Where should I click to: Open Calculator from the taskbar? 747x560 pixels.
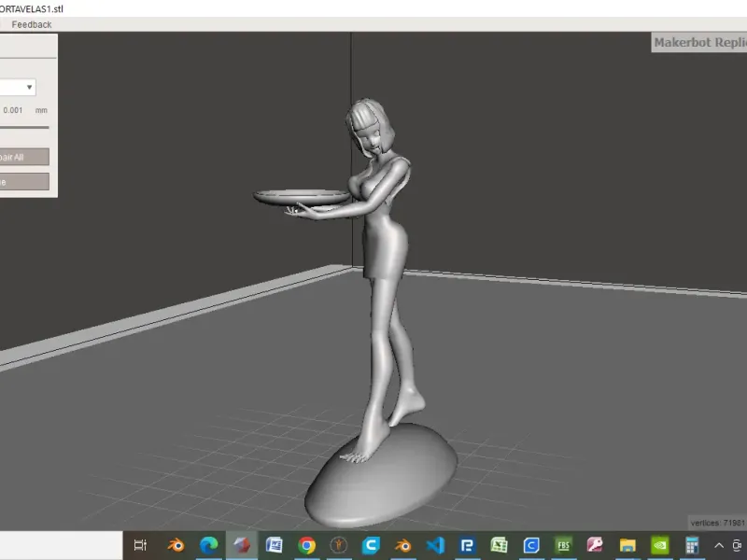(x=692, y=545)
